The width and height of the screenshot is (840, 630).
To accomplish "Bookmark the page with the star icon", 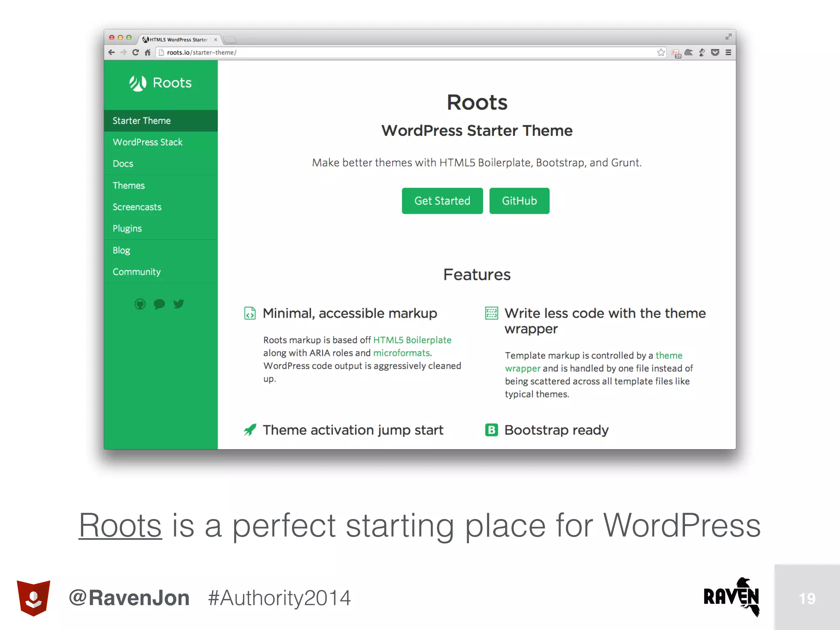I will pos(661,52).
